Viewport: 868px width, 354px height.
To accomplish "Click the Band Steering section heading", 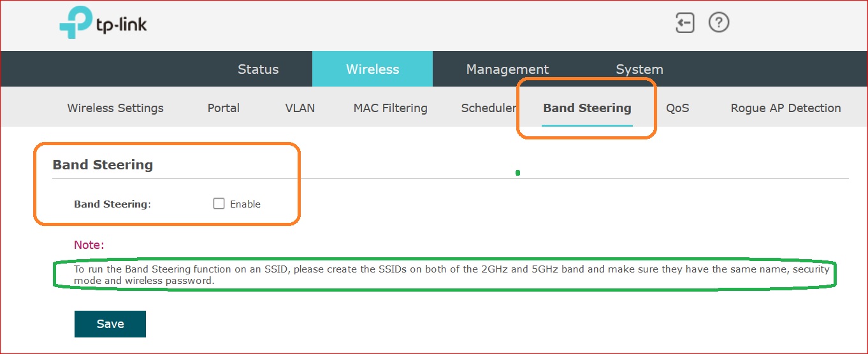I will (x=103, y=165).
